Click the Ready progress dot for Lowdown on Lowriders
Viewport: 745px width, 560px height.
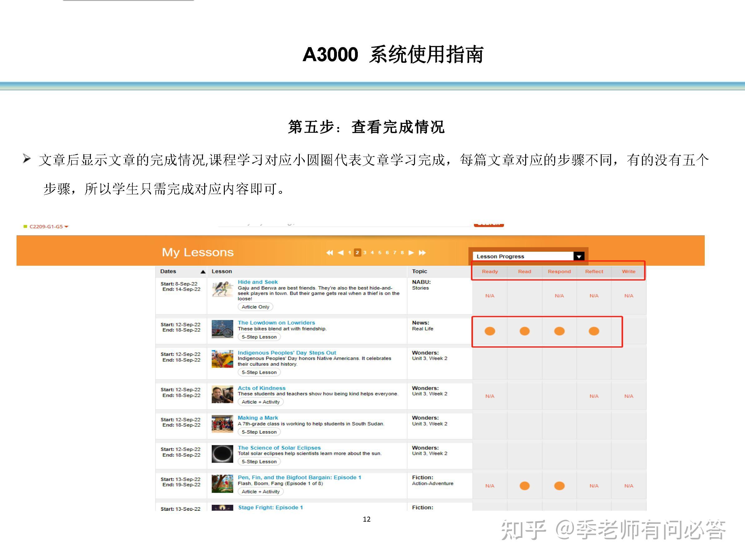click(x=490, y=331)
